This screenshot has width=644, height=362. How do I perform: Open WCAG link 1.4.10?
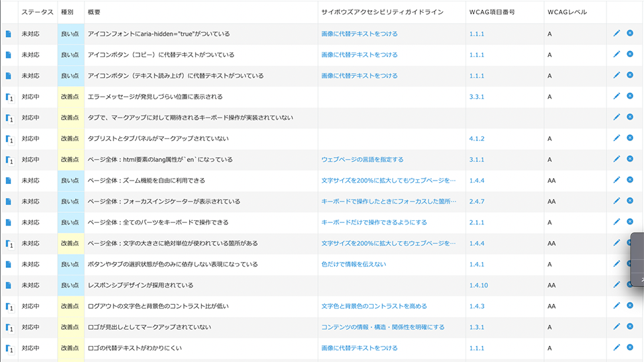pyautogui.click(x=478, y=285)
